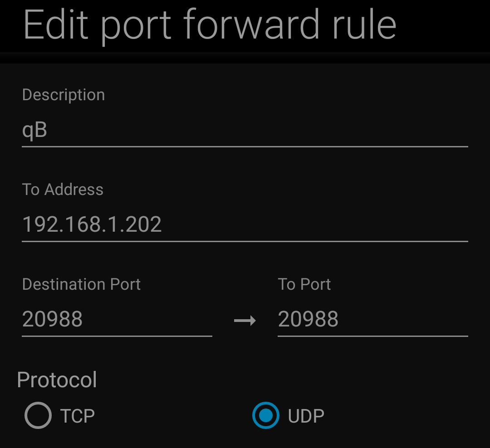Click the Description field label

64,95
